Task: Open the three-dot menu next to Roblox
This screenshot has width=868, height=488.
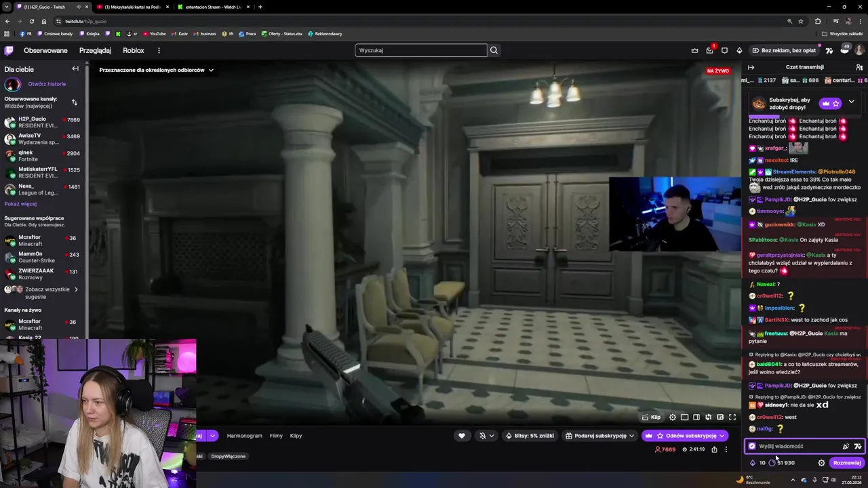Action: 159,50
